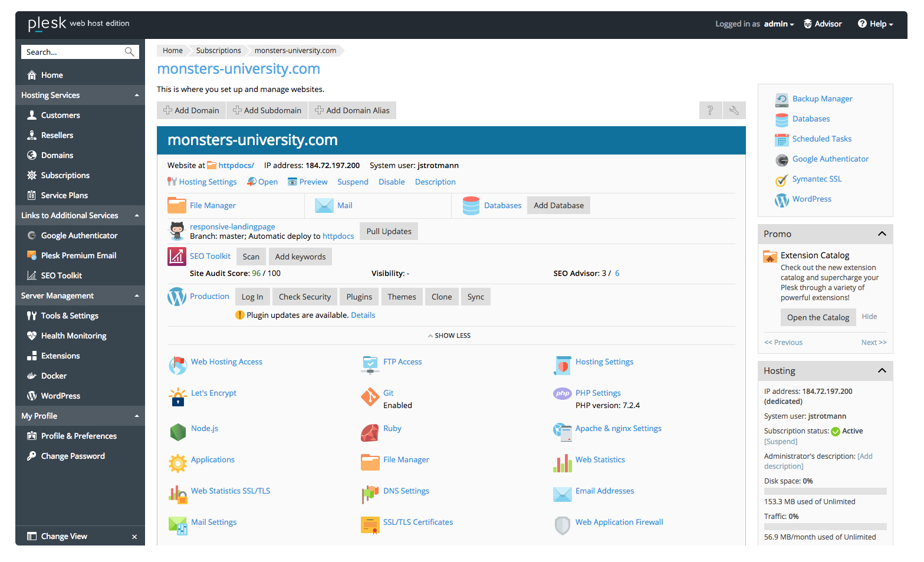Collapse Links to Additional Services section
Screen dimensions: 924x562
point(137,215)
